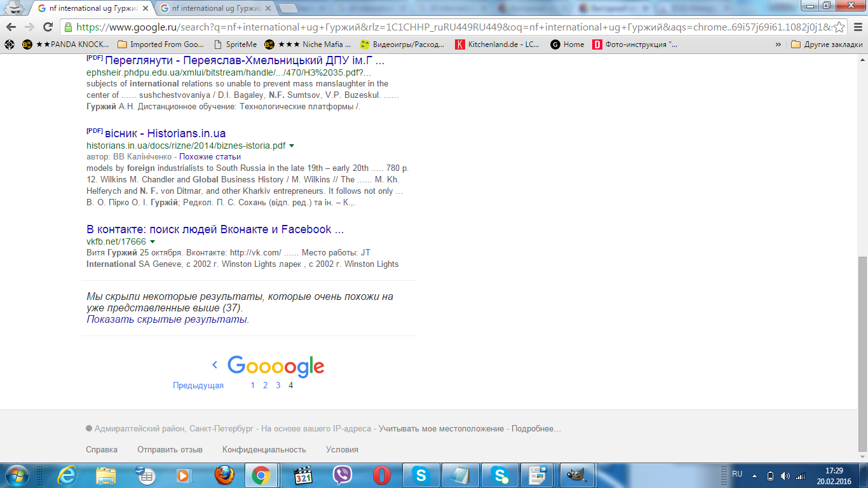The height and width of the screenshot is (488, 868).
Task: Click the green padlock in the address bar
Action: coord(68,27)
